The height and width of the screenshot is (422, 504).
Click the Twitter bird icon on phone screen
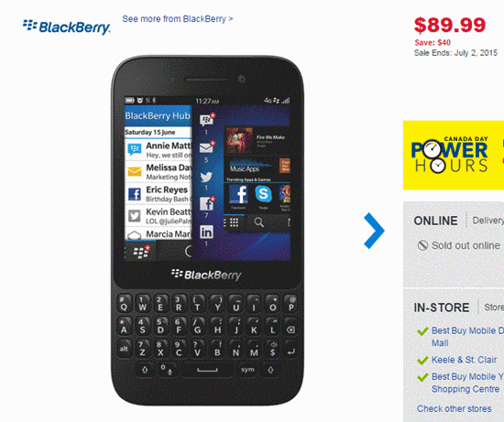pyautogui.click(x=206, y=177)
